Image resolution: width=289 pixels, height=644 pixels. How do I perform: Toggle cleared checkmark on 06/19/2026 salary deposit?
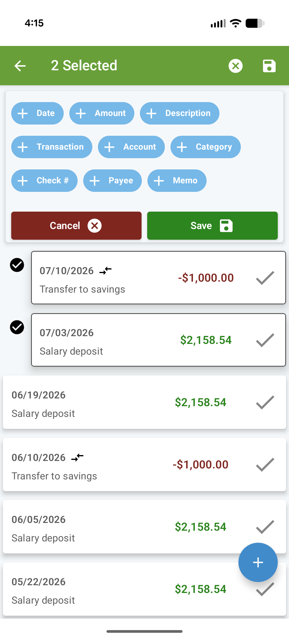[265, 402]
